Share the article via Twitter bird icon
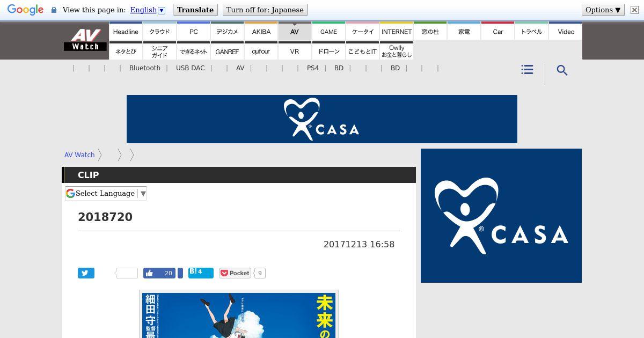Screen dimensions: 644x338 click(x=86, y=273)
